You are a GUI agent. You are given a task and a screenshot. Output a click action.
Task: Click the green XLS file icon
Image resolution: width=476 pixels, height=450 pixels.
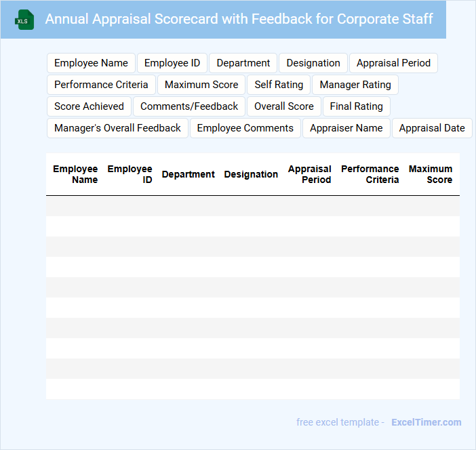click(24, 20)
